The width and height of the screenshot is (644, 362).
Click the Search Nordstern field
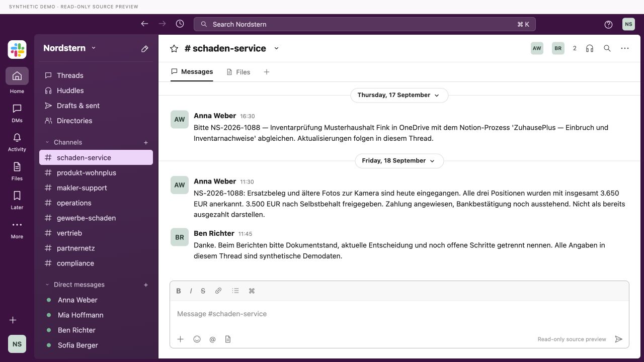click(365, 24)
